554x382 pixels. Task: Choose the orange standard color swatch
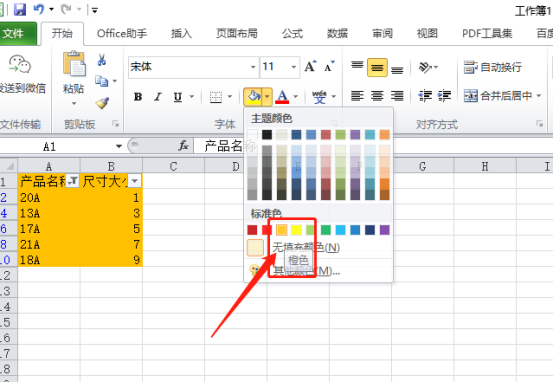pyautogui.click(x=282, y=230)
